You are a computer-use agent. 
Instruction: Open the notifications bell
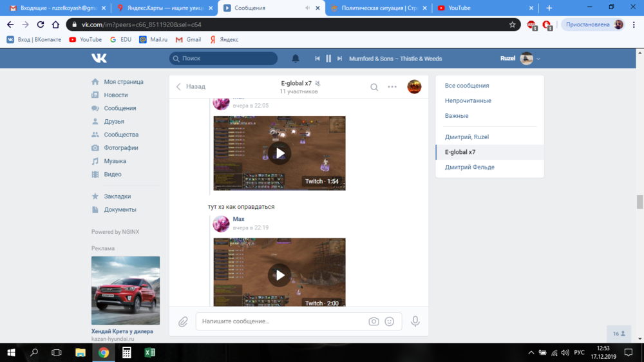click(x=296, y=59)
